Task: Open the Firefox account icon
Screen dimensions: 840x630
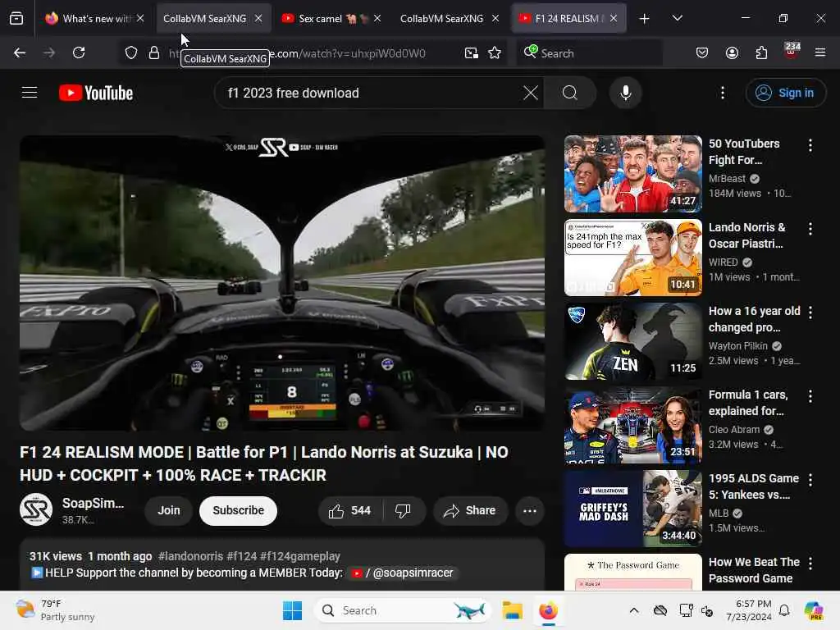Action: [x=732, y=53]
